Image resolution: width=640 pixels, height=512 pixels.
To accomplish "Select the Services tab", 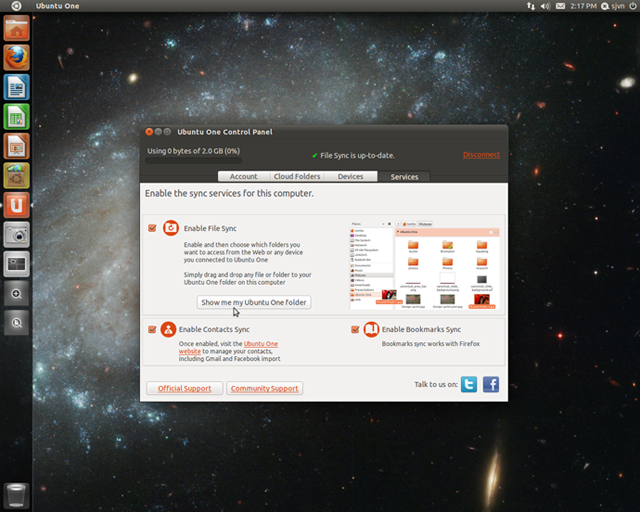I will (x=404, y=176).
